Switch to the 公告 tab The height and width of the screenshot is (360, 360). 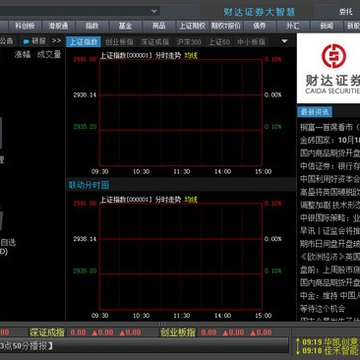7,41
